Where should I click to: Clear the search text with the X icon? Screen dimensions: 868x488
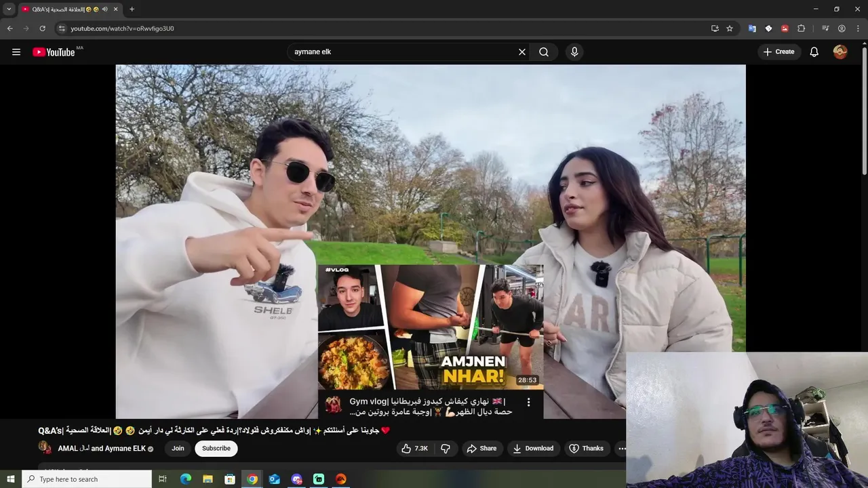click(522, 52)
